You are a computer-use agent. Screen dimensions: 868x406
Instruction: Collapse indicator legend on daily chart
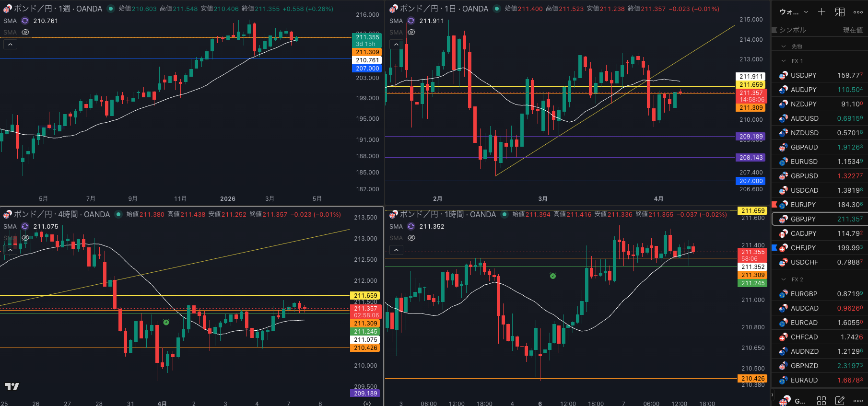pos(396,45)
